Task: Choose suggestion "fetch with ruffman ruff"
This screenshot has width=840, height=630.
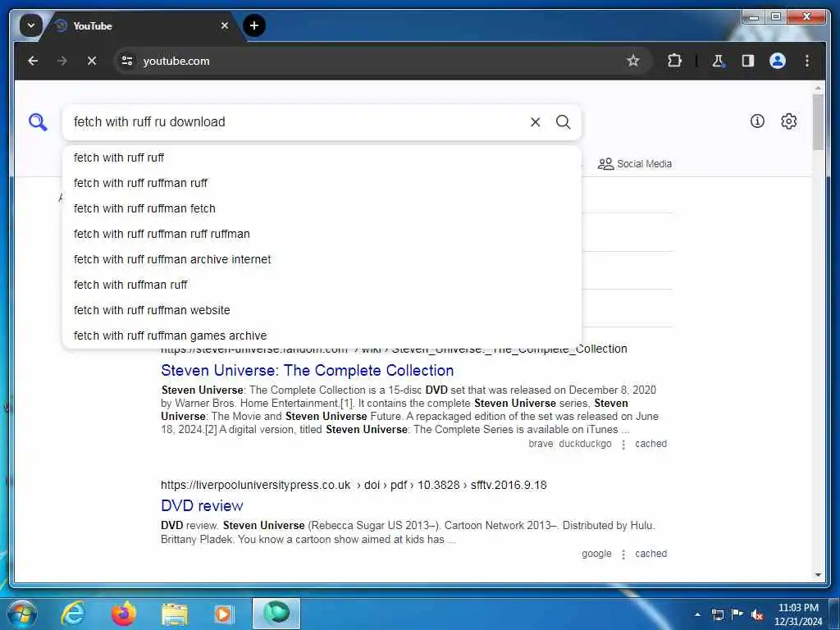Action: (322, 285)
